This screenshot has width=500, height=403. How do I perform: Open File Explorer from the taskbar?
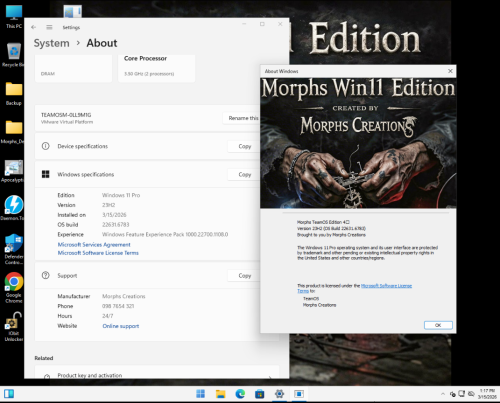[x=220, y=394]
